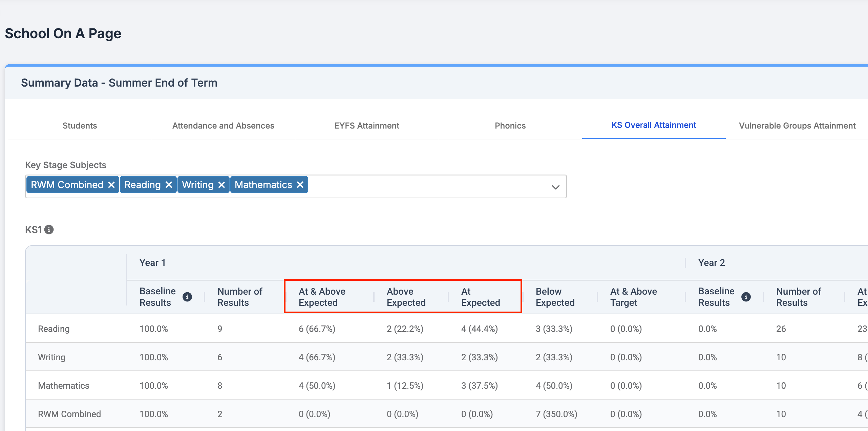Image resolution: width=868 pixels, height=431 pixels.
Task: Click Year 2 Baseline Results info icon
Action: [746, 297]
